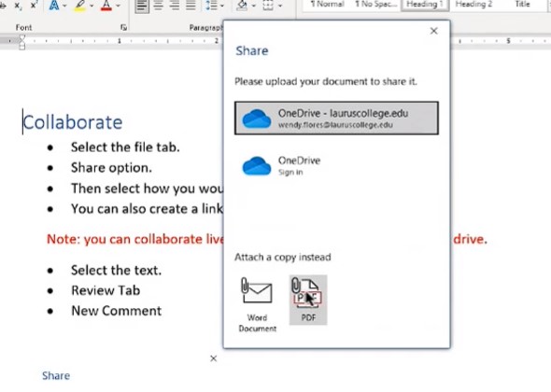Apply the Heading 1 style
Screen dimensions: 551x392
point(425,5)
